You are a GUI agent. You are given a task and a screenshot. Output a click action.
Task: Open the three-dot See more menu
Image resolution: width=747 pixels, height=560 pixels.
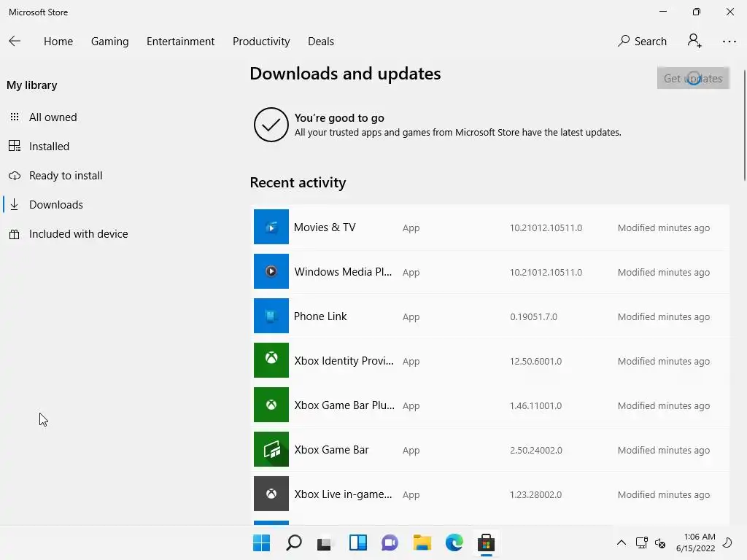tap(729, 42)
